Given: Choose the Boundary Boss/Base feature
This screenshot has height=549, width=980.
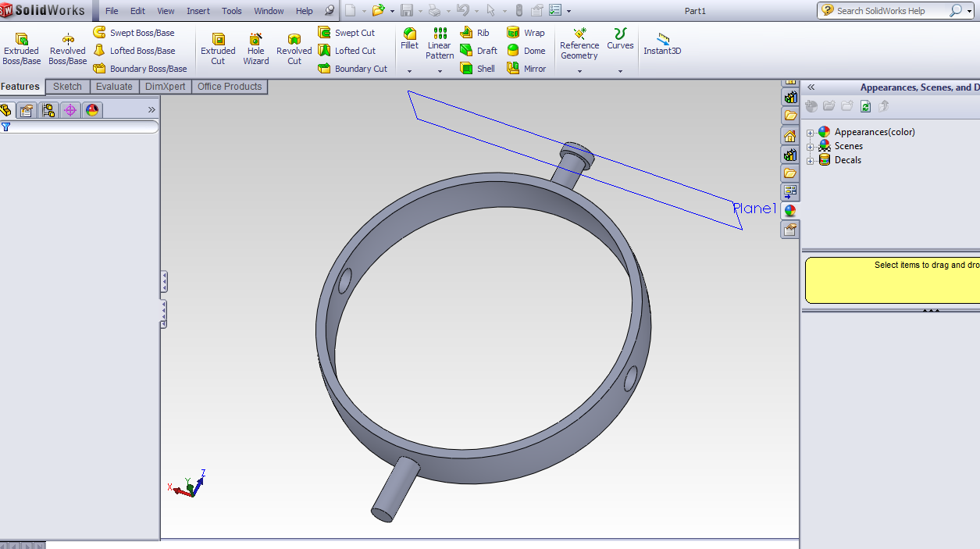Looking at the screenshot, I should tap(140, 69).
